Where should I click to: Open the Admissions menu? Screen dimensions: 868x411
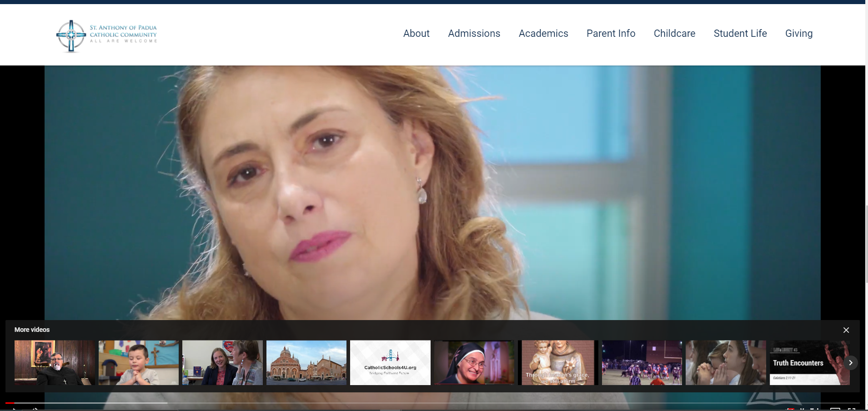(474, 34)
